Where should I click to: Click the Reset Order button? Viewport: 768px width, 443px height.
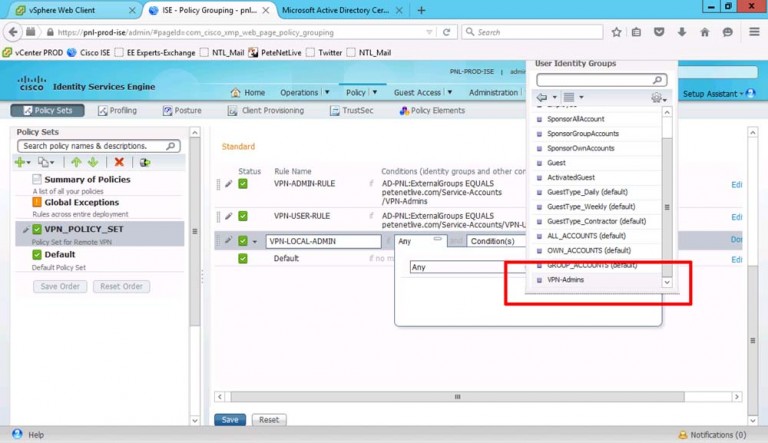[x=121, y=286]
